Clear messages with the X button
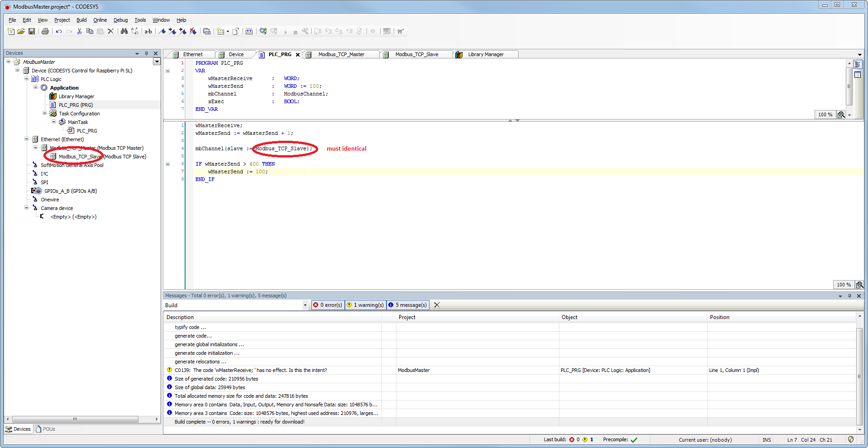The image size is (868, 448). point(437,305)
